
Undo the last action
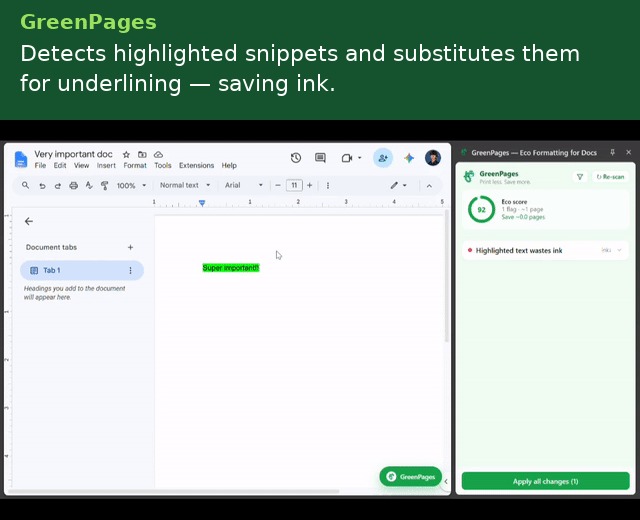pyautogui.click(x=42, y=186)
